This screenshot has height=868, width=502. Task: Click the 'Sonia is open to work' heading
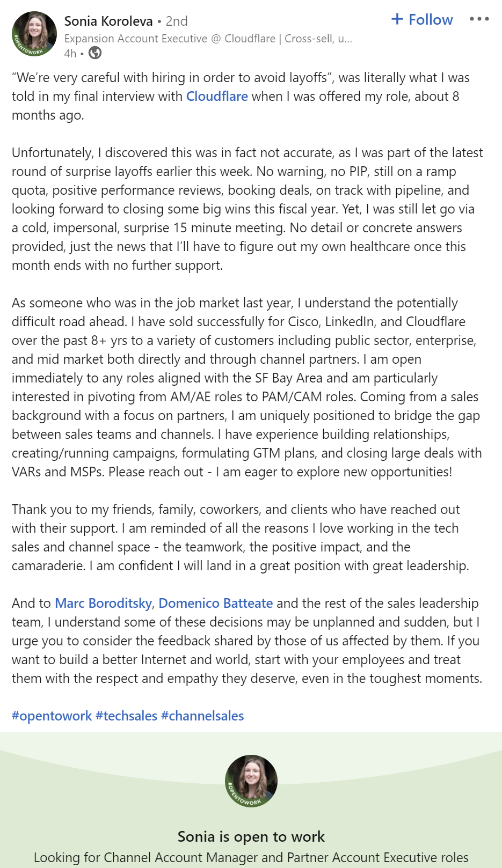[x=251, y=837]
